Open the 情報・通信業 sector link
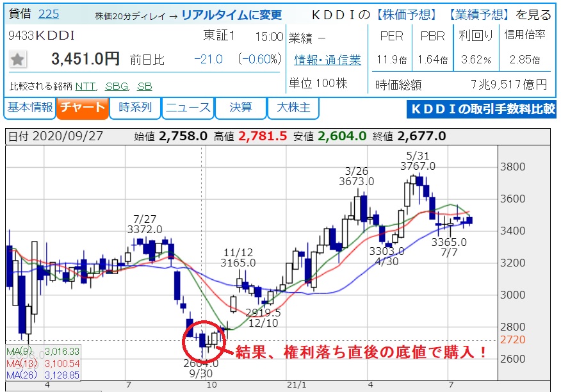The width and height of the screenshot is (561, 392). point(327,60)
